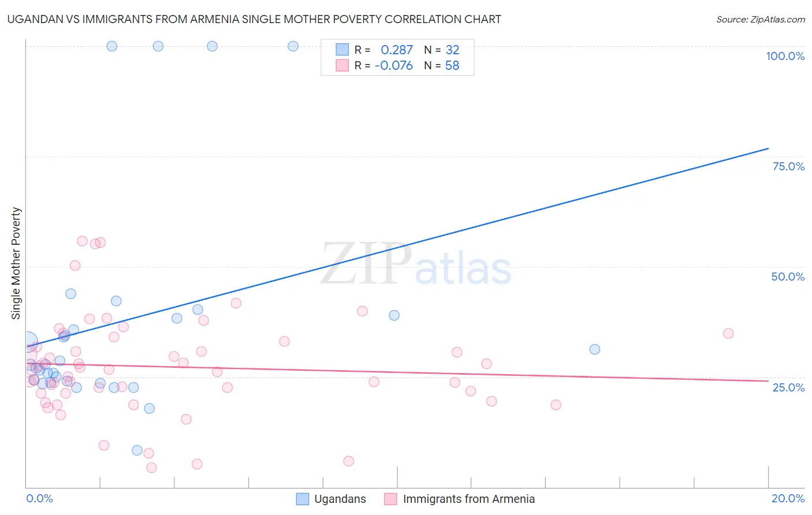This screenshot has width=812, height=515.
Task: Click the 50.0% y-axis label
Action: (x=788, y=277)
